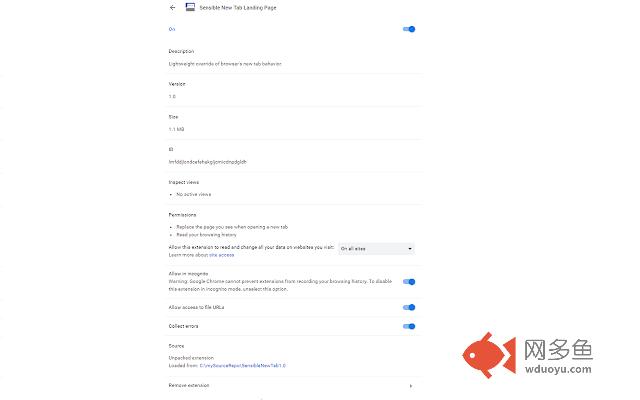Viewport: 640px width, 400px height.
Task: Disable the Allow in incognito toggle
Action: (409, 282)
